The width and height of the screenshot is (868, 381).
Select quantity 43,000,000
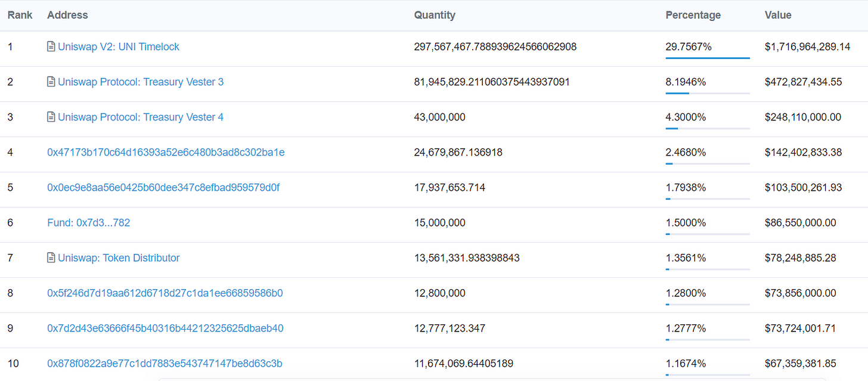click(440, 117)
